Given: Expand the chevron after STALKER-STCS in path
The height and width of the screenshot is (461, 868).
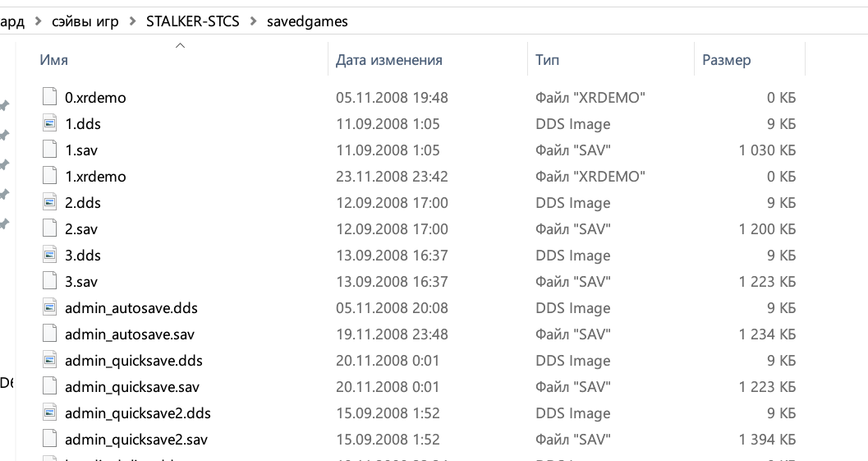Looking at the screenshot, I should pos(254,21).
